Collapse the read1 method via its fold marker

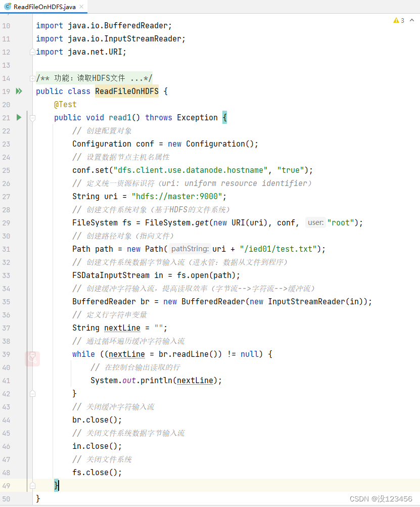pyautogui.click(x=31, y=117)
